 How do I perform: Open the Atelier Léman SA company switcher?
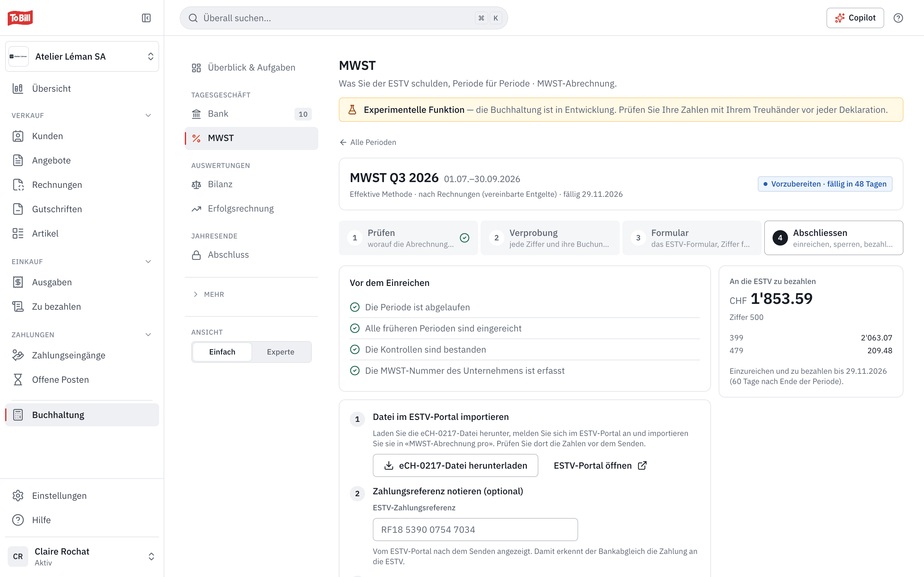pos(82,56)
